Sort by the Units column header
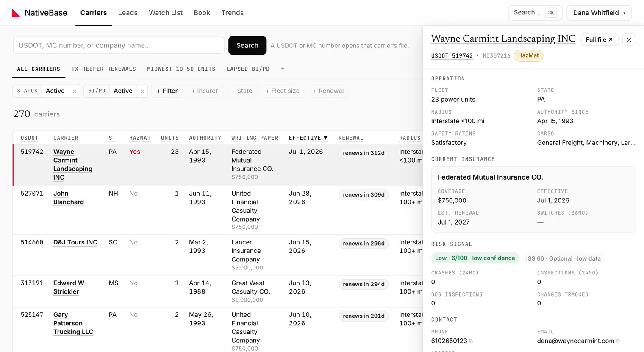The width and height of the screenshot is (644, 352). pos(170,138)
